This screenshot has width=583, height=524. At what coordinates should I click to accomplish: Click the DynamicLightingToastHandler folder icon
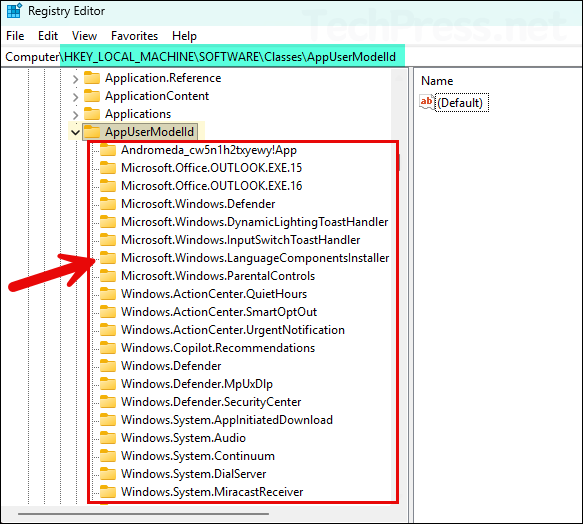tap(108, 222)
